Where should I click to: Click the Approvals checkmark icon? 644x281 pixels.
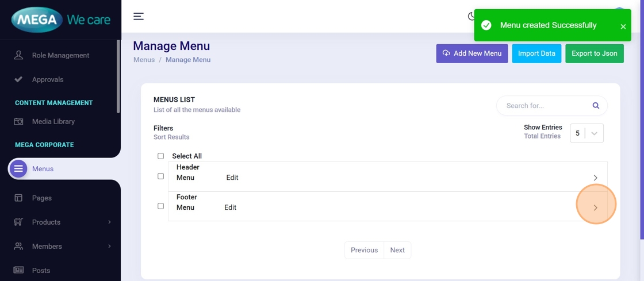click(18, 79)
